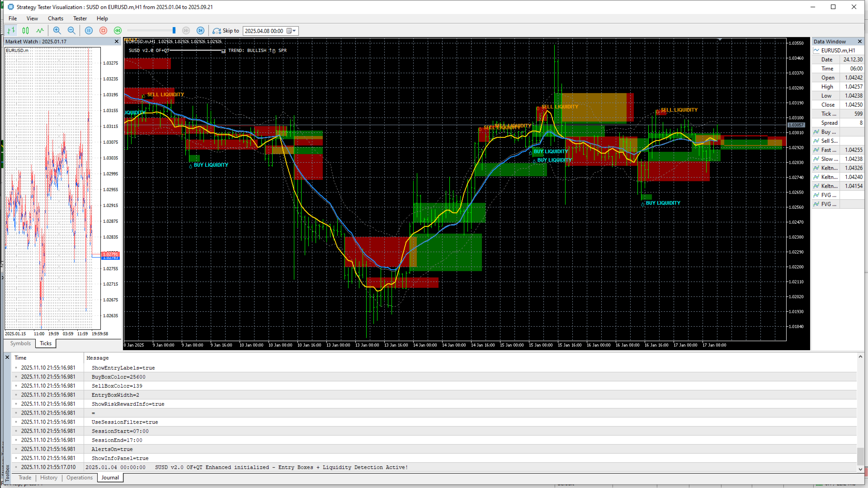Switch to the Symbols tab
The image size is (868, 488).
(20, 343)
